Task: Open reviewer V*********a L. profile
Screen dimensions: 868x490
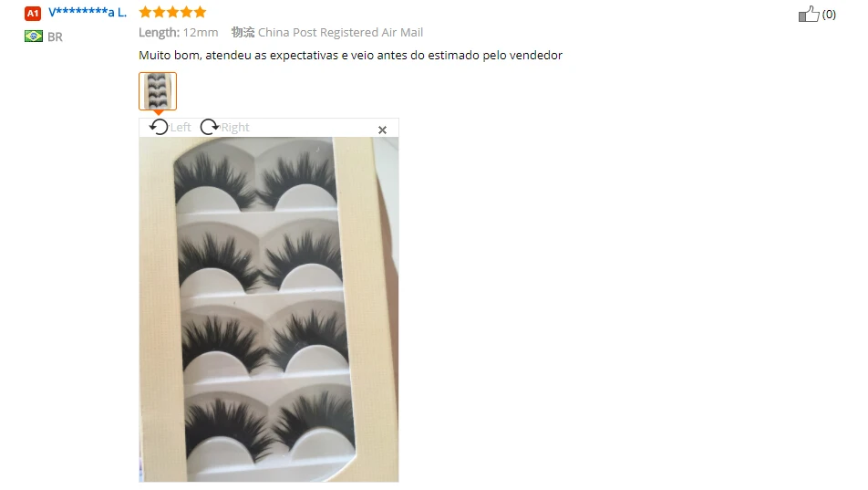Action: (88, 12)
